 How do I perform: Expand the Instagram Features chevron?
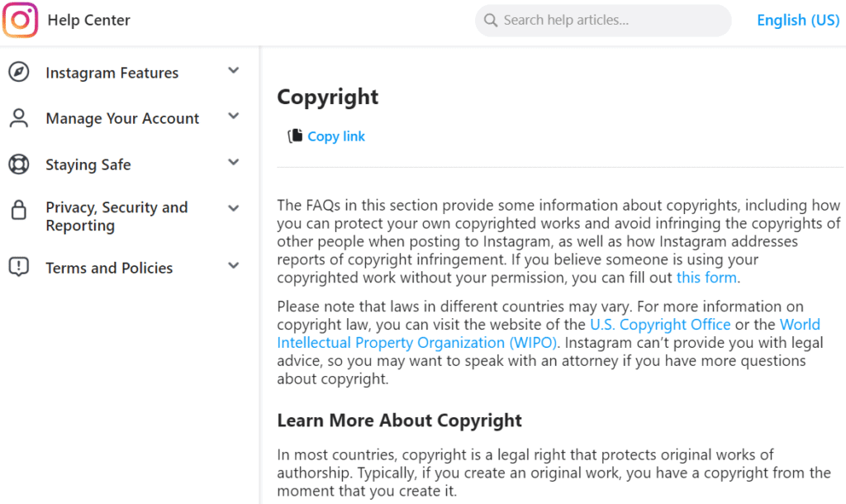coord(234,71)
